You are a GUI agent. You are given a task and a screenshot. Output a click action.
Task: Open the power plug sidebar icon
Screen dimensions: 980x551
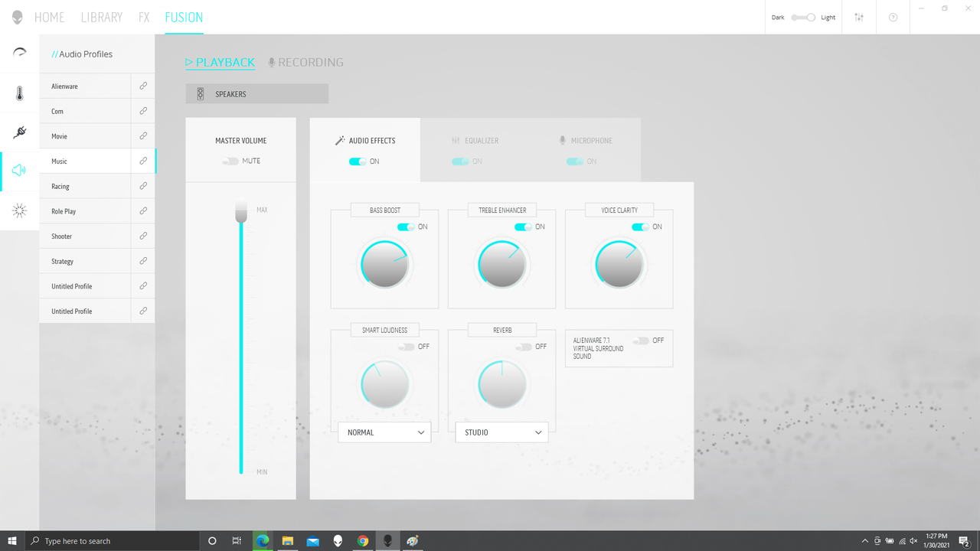click(x=20, y=132)
